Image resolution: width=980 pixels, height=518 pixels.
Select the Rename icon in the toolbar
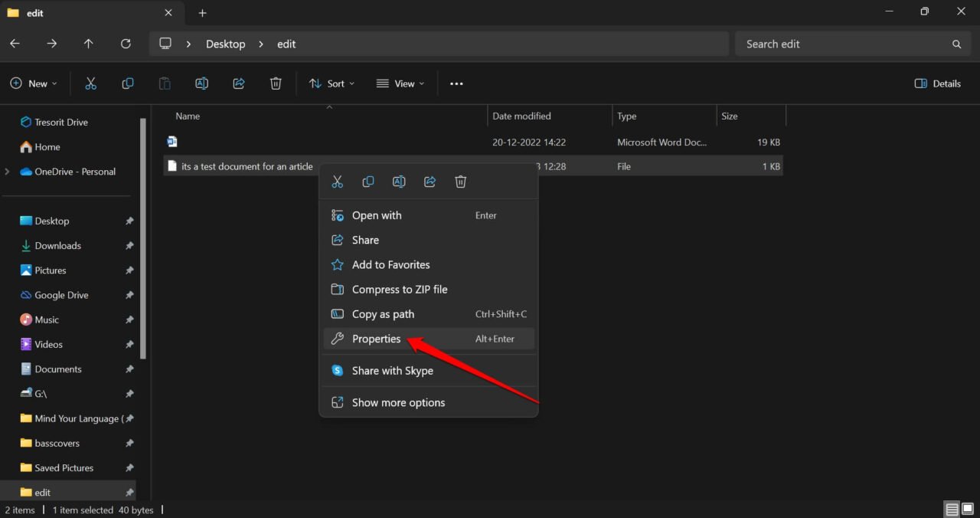point(201,83)
